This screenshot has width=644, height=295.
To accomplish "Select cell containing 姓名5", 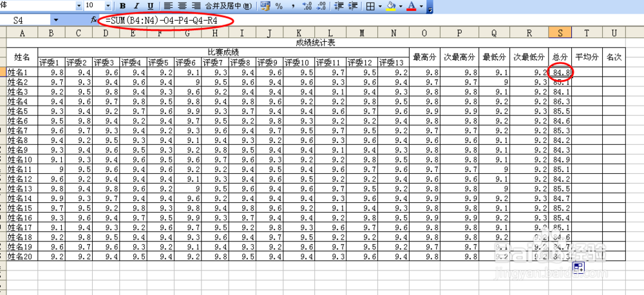I will [x=22, y=111].
